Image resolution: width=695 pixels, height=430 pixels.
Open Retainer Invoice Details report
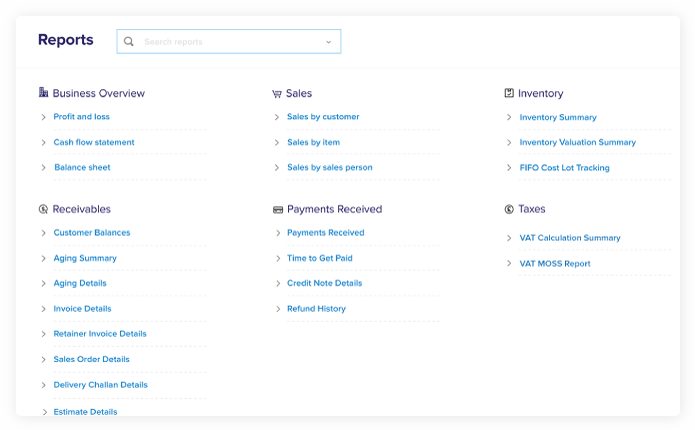coord(100,334)
